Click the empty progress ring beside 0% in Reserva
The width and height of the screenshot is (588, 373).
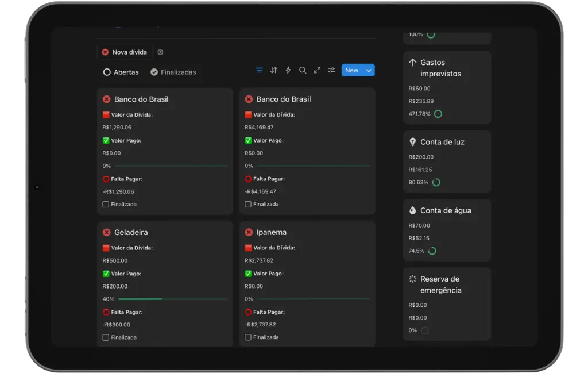coord(424,330)
